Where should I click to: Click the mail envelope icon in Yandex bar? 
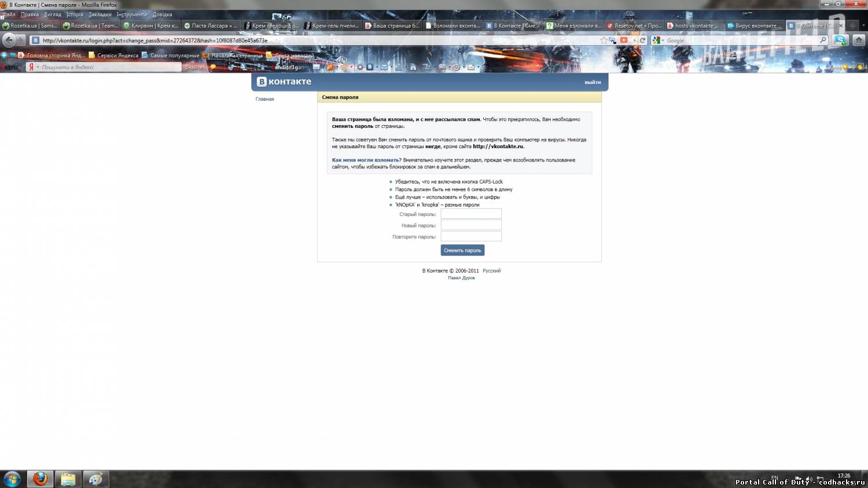click(384, 67)
